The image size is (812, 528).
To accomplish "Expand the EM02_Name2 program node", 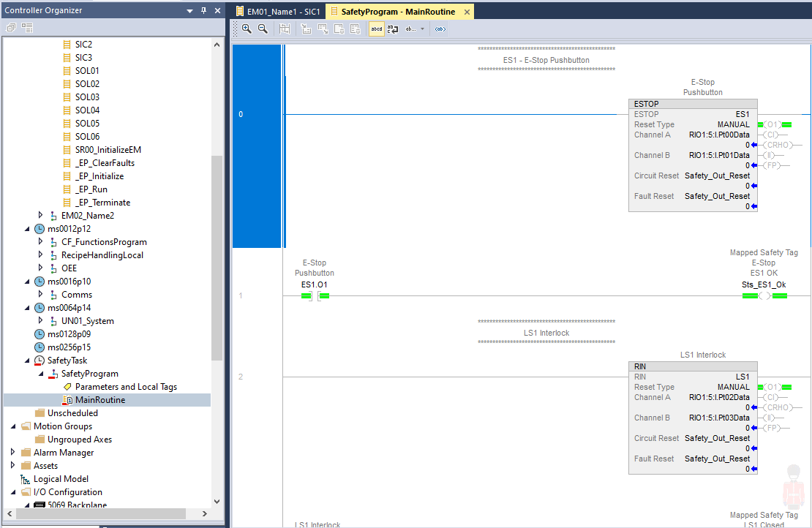I will point(41,216).
